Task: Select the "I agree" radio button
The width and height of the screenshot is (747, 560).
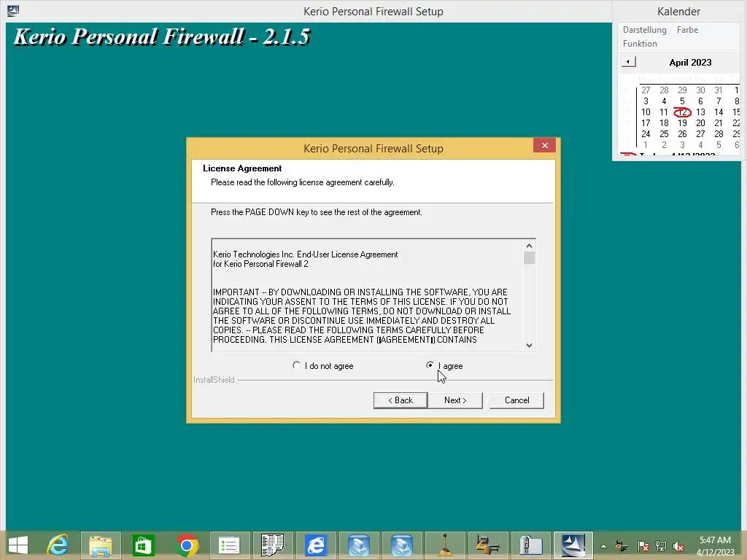Action: pos(430,365)
